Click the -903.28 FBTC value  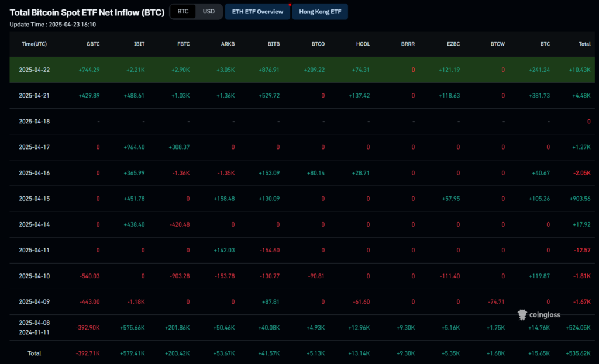tap(180, 276)
